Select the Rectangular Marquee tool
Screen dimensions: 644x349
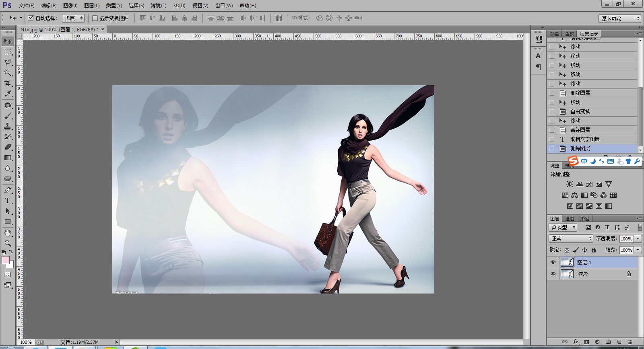click(x=8, y=51)
